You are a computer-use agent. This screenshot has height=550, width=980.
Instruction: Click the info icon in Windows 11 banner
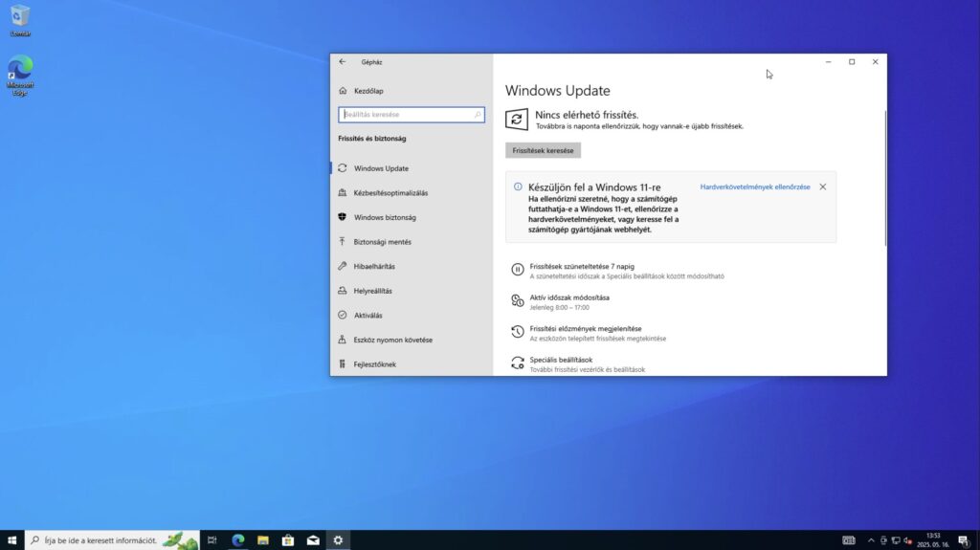point(518,187)
